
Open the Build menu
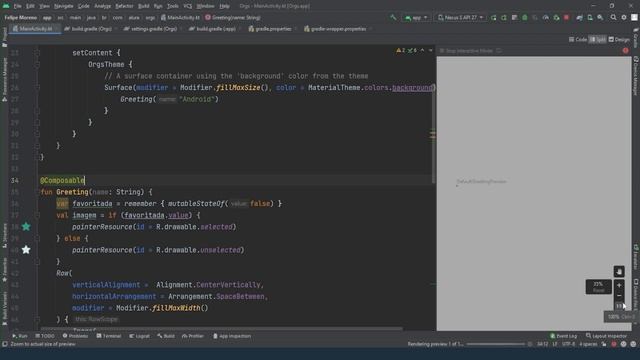[143, 6]
